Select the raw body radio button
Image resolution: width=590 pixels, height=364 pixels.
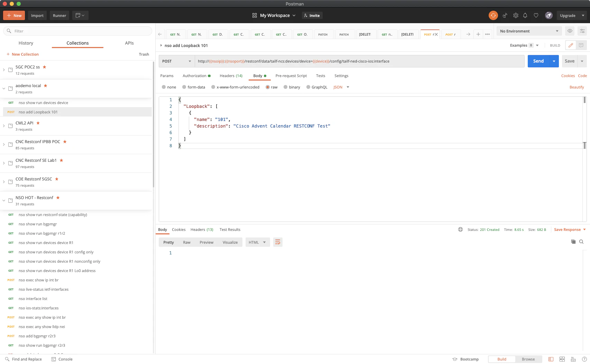tap(268, 87)
